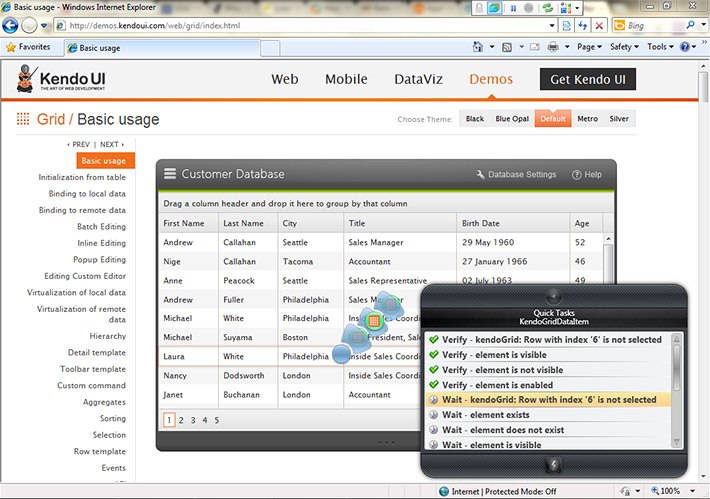The width and height of the screenshot is (710, 499).
Task: Click the Kendo UI logo
Action: pos(61,78)
